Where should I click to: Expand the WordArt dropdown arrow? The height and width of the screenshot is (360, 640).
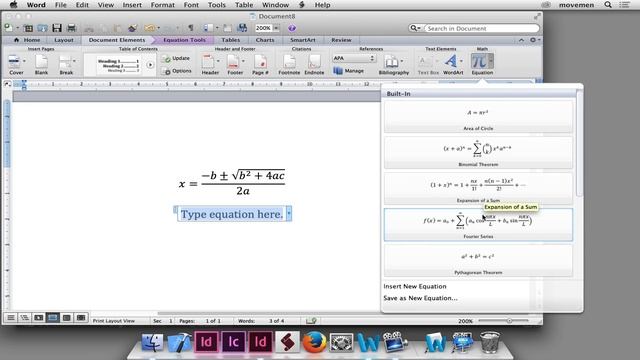(462, 61)
